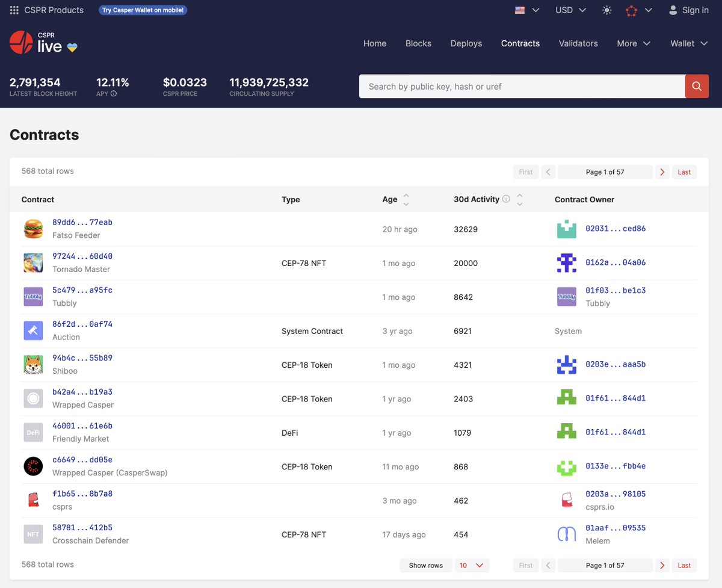Open contract hash 58781...412b5
722x588 pixels.
82,527
